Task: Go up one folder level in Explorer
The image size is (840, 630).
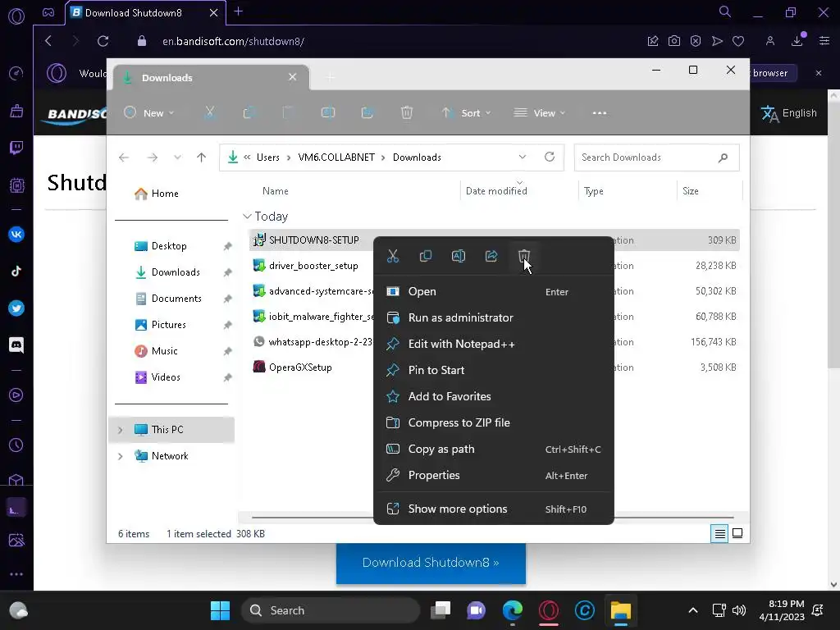Action: coord(202,157)
